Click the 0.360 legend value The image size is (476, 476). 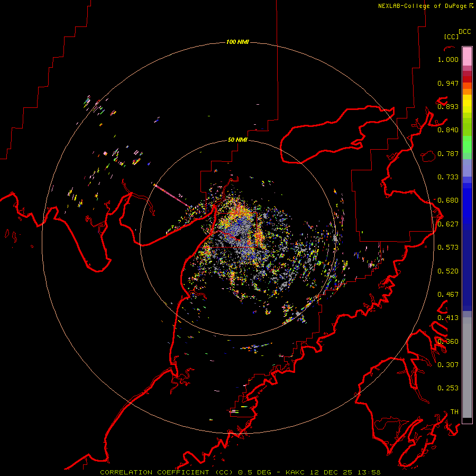click(x=448, y=342)
